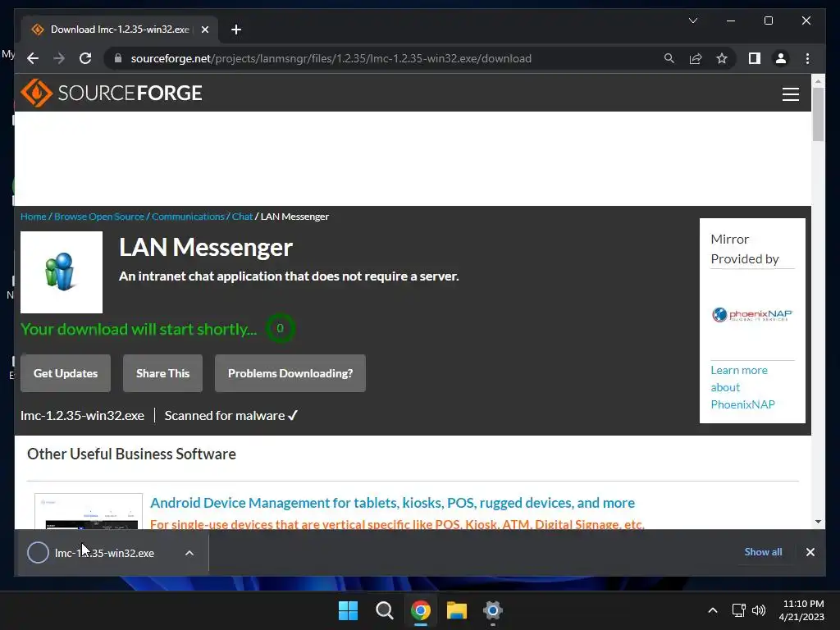Open the downloaded lmc-1.2.35-win32.exe item

pyautogui.click(x=104, y=553)
